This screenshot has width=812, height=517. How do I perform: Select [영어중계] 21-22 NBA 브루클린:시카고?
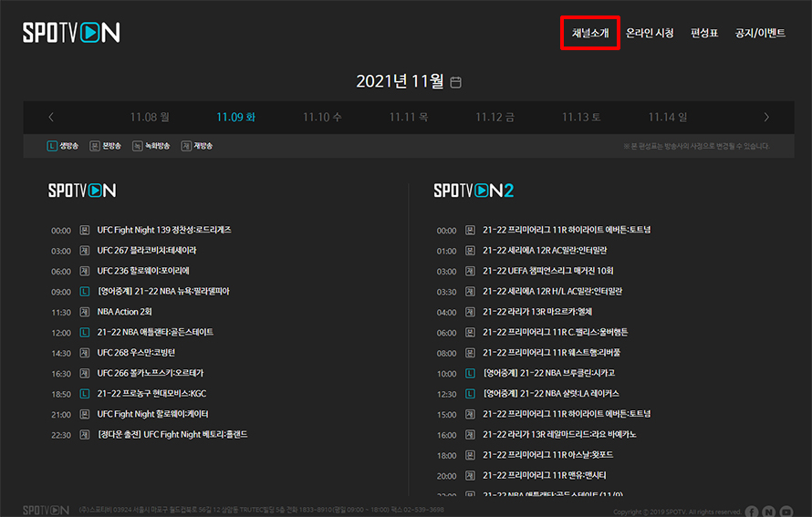(549, 373)
